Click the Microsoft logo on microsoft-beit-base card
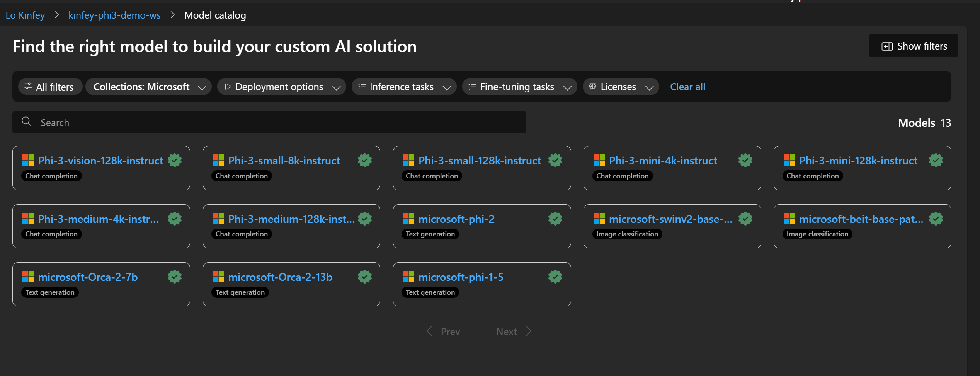The image size is (980, 376). pyautogui.click(x=789, y=219)
